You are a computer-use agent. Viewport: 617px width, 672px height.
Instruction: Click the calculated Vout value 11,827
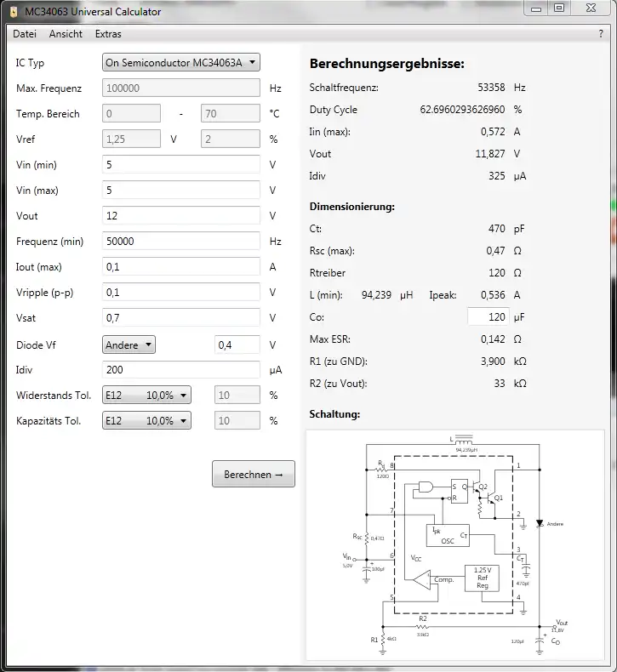(490, 154)
